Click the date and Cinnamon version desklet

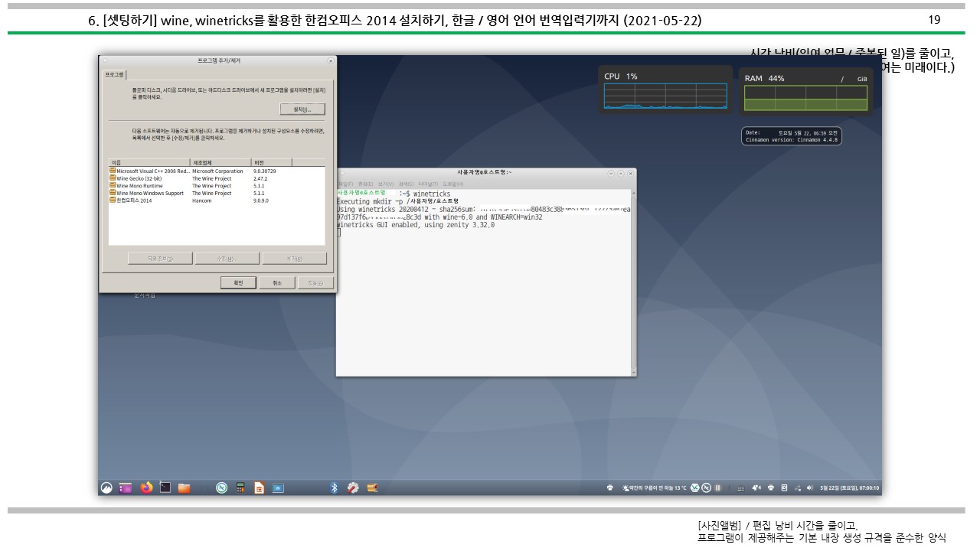[792, 136]
